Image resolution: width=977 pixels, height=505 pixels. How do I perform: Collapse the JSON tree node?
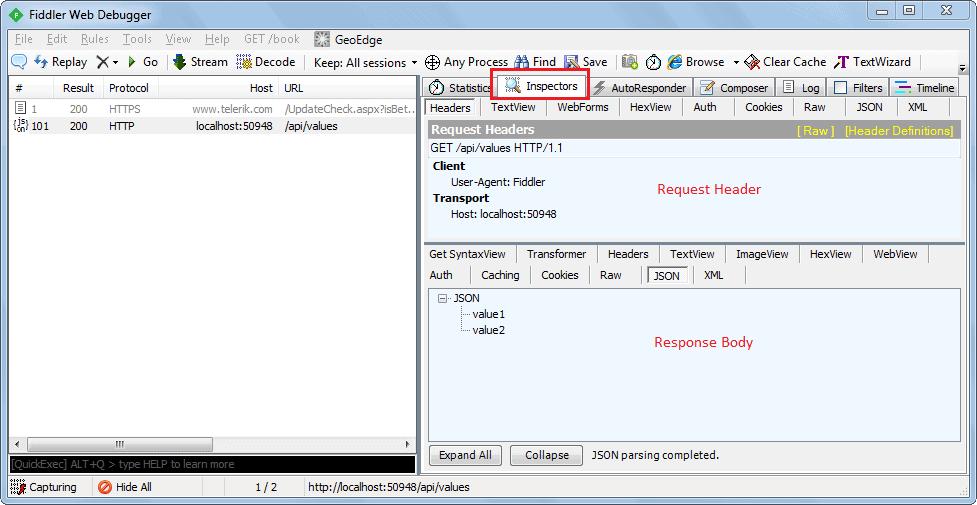point(443,298)
